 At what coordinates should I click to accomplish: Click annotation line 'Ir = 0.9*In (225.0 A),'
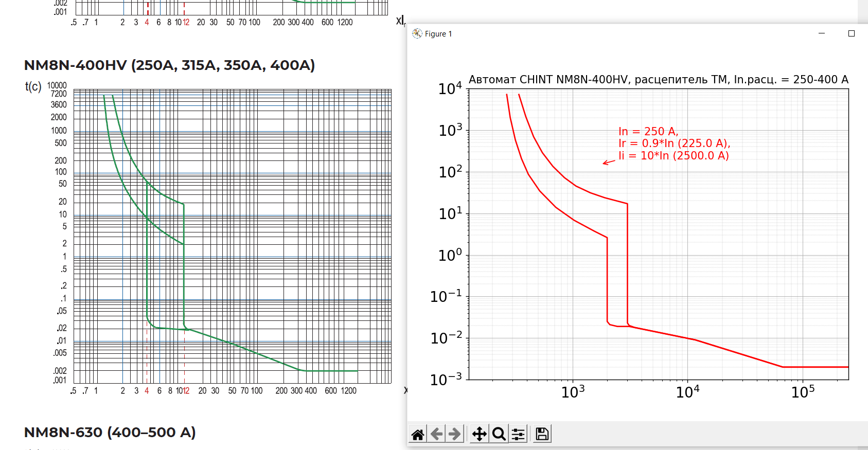coord(675,143)
